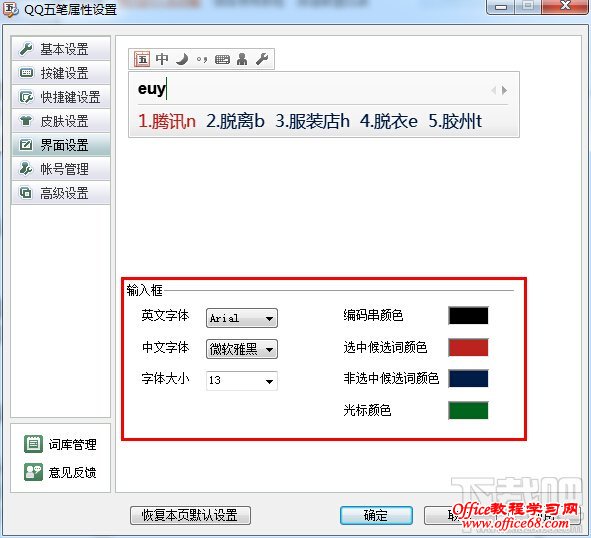Switch to 基本设置 tab
Viewport: 591px width, 538px height.
pyautogui.click(x=61, y=49)
